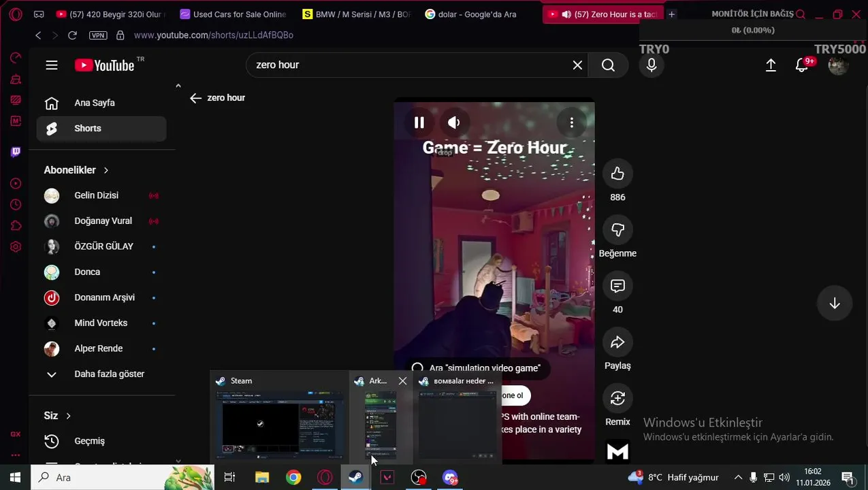Image resolution: width=868 pixels, height=490 pixels.
Task: View site info via padlock icon
Action: point(120,35)
